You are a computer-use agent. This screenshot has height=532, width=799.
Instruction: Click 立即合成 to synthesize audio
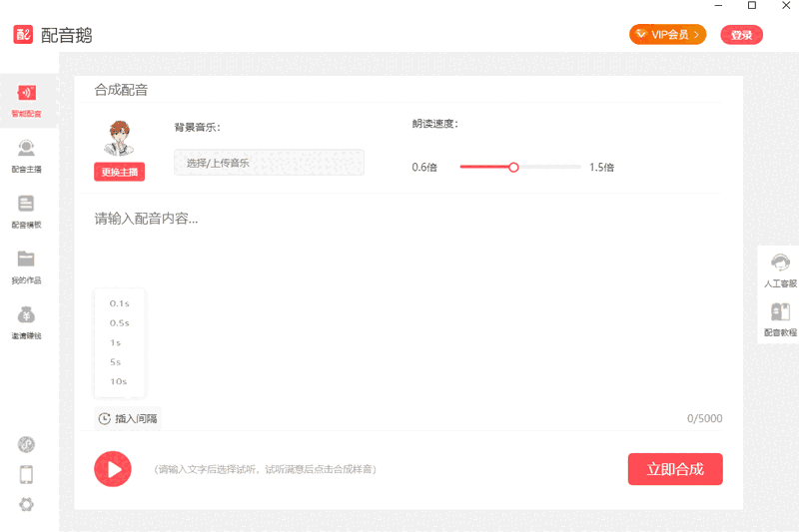pyautogui.click(x=675, y=469)
